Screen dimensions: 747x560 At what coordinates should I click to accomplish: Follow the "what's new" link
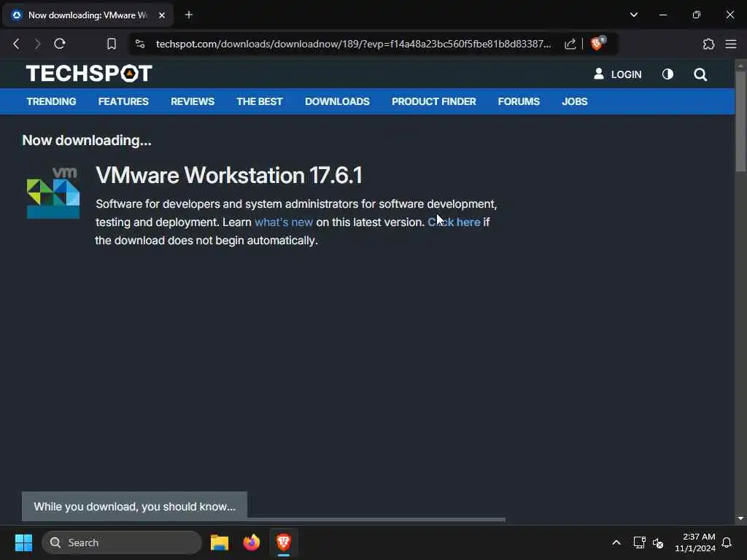(284, 222)
